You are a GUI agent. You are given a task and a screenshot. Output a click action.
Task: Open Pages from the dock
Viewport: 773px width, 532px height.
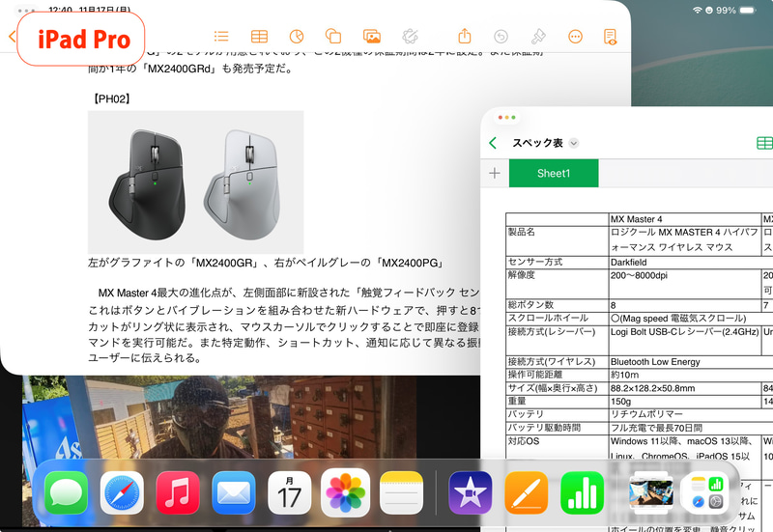527,492
